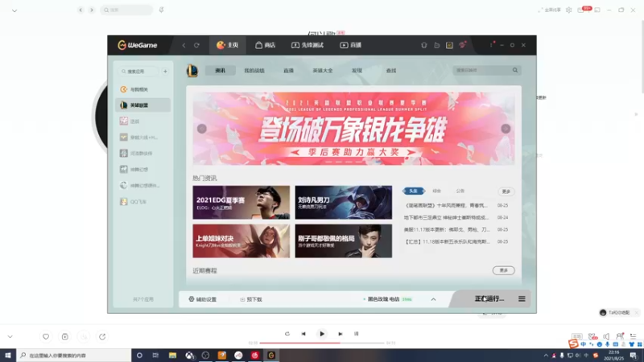Open the 直播 sub-tab beside 我的战绩
Viewport: 644px width, 362px height.
[288, 71]
